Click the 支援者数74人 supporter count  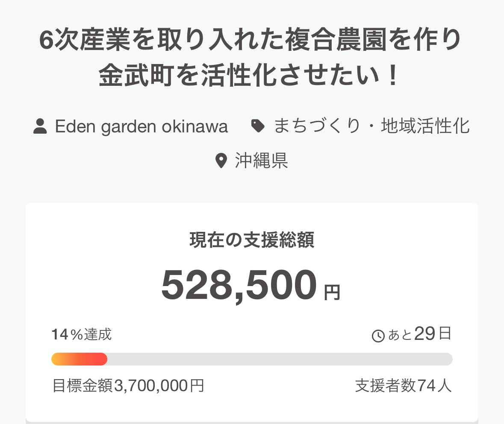point(403,386)
